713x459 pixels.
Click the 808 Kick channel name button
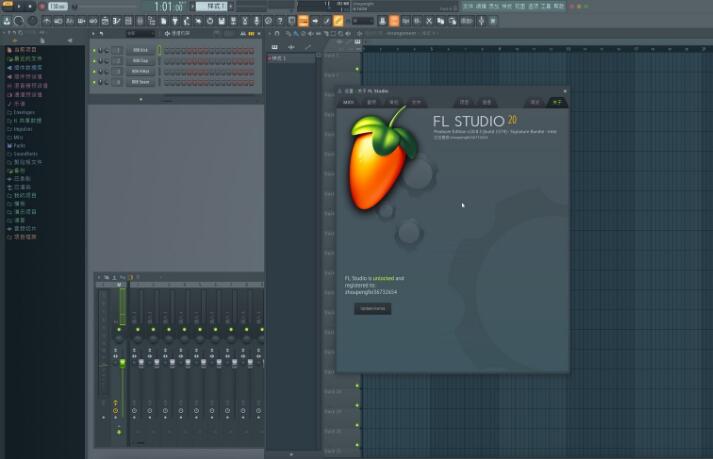tap(140, 50)
